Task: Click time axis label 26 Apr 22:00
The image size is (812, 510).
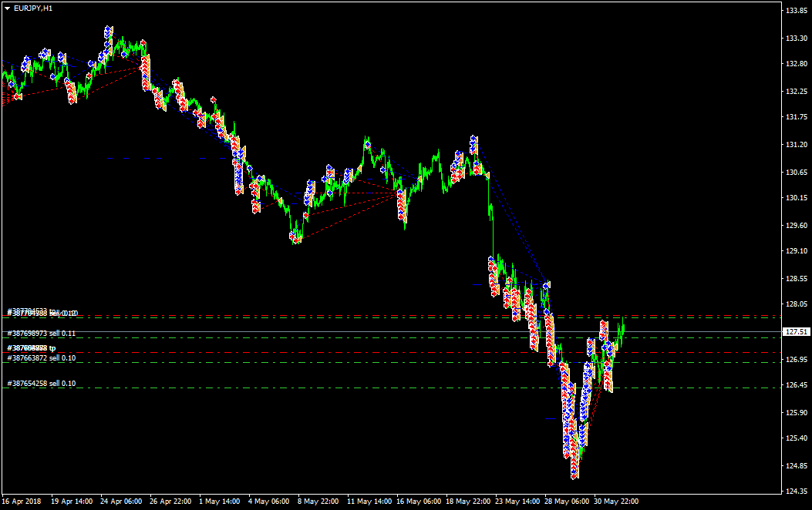Action: pyautogui.click(x=170, y=502)
